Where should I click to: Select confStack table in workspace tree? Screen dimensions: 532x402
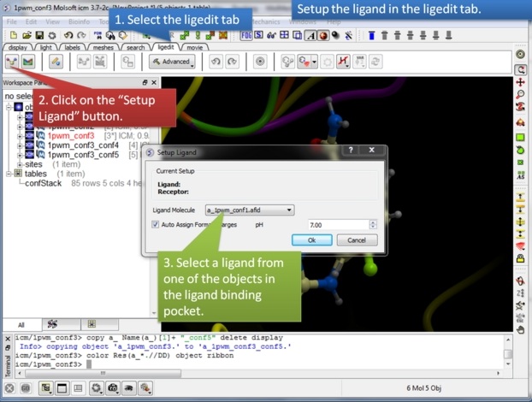pos(43,183)
